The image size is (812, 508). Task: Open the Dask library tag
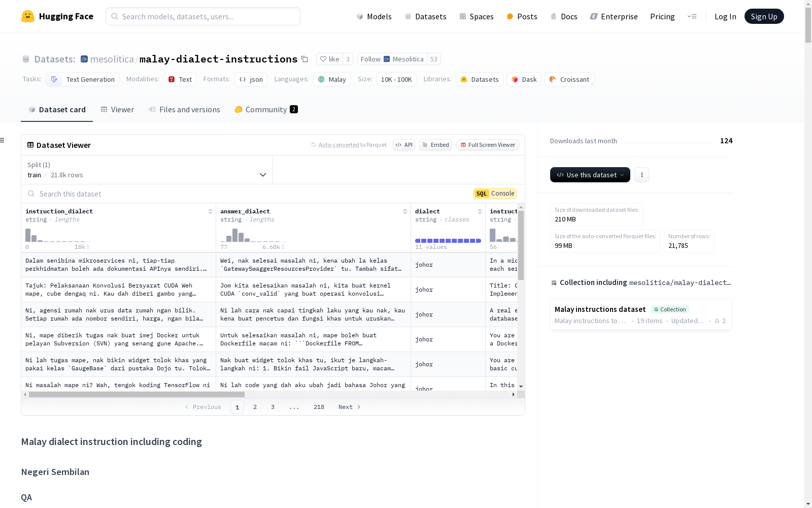tap(524, 79)
